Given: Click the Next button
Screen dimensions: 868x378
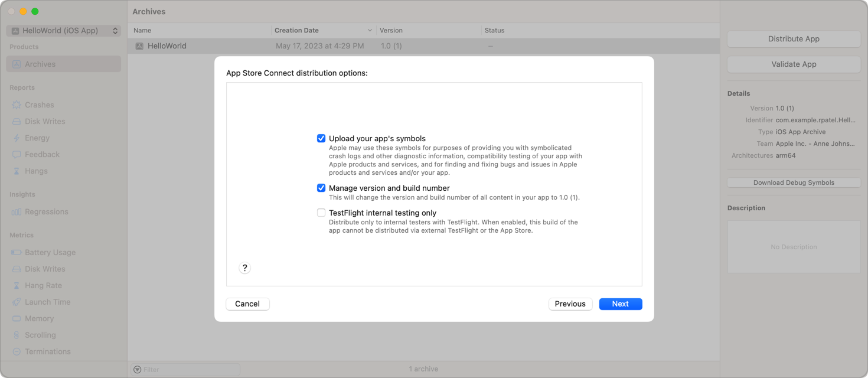Looking at the screenshot, I should (x=621, y=304).
